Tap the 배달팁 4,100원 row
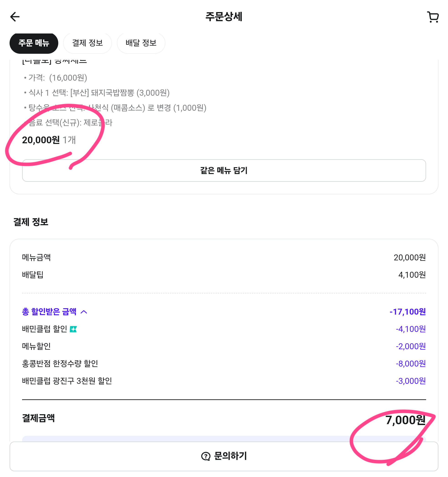 coord(224,275)
